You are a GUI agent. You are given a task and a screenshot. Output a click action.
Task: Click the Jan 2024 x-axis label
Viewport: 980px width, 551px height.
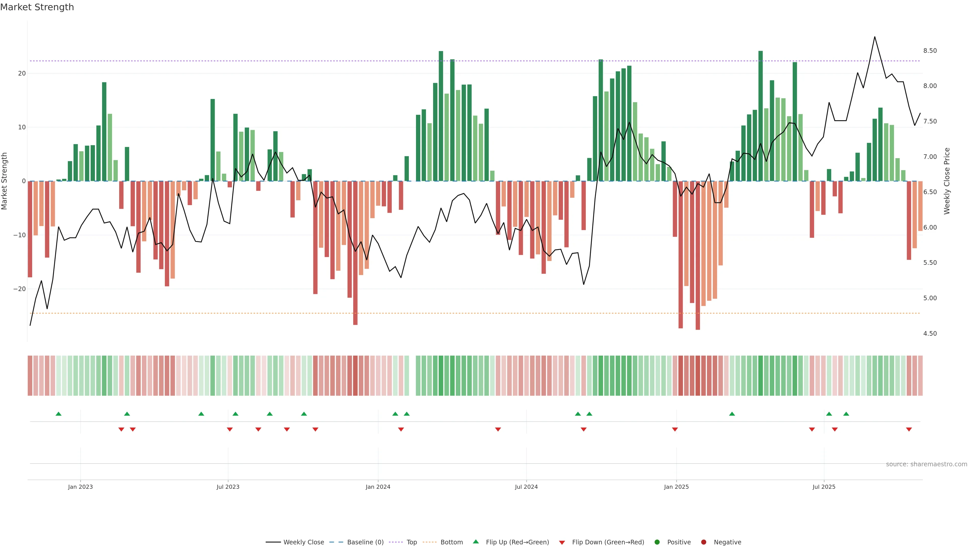(378, 487)
